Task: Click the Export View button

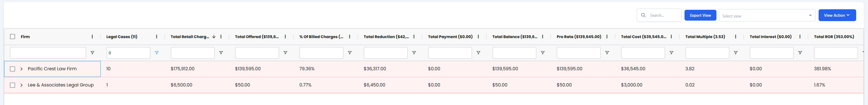Action: point(700,15)
